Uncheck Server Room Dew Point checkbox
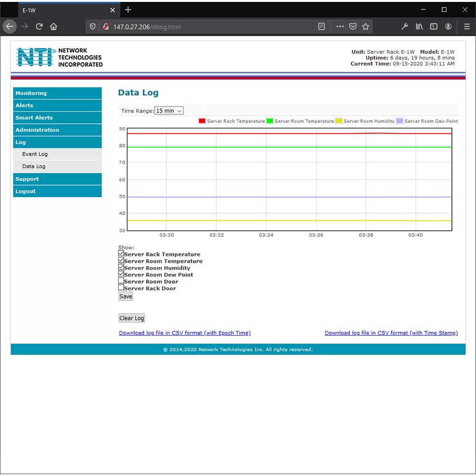This screenshot has width=476, height=476. pyautogui.click(x=121, y=274)
